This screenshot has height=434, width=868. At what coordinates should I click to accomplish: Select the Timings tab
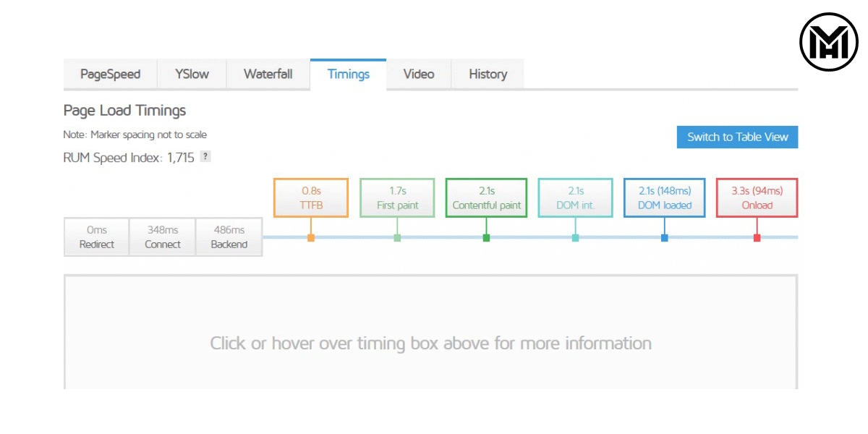tap(348, 74)
